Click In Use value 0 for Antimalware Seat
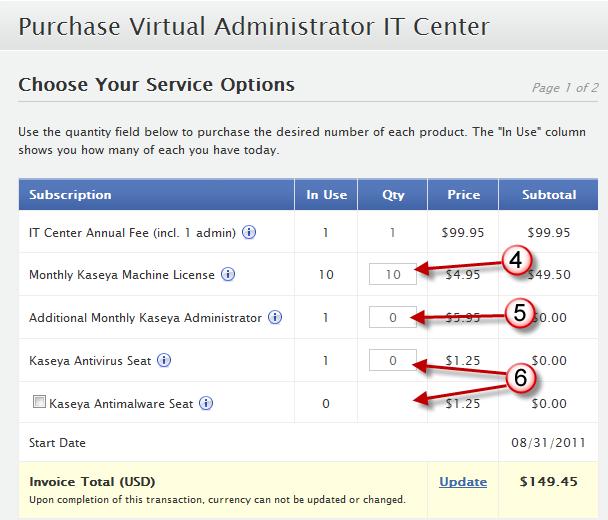608x520 pixels. pyautogui.click(x=326, y=404)
